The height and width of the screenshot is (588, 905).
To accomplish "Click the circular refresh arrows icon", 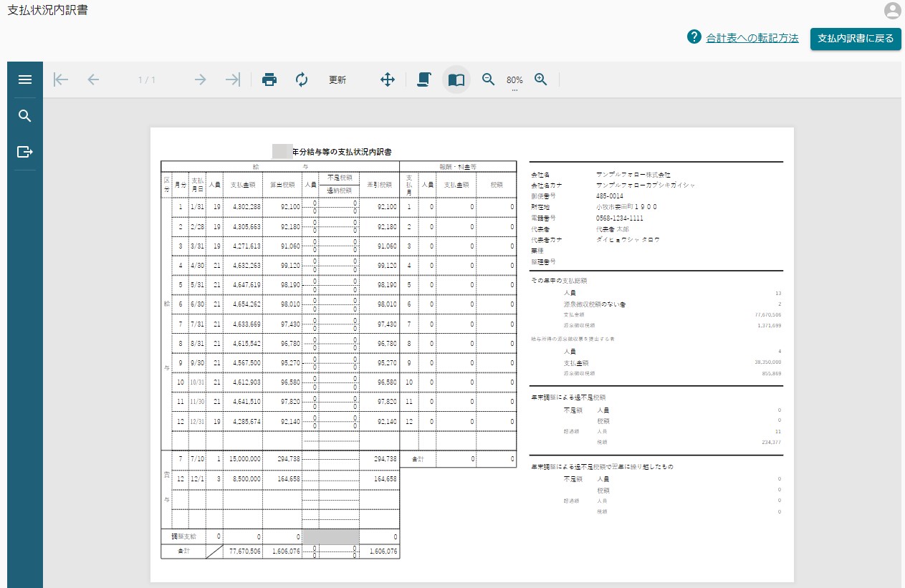I will [302, 79].
